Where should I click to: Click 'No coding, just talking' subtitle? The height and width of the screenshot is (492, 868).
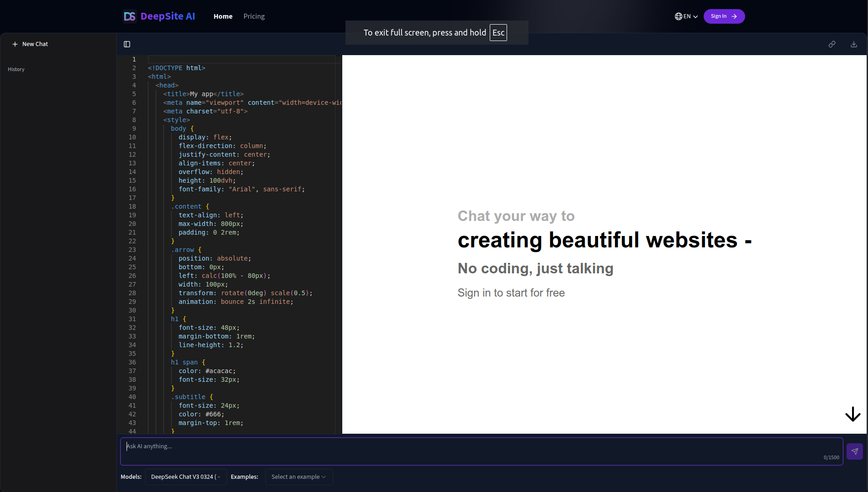(535, 268)
